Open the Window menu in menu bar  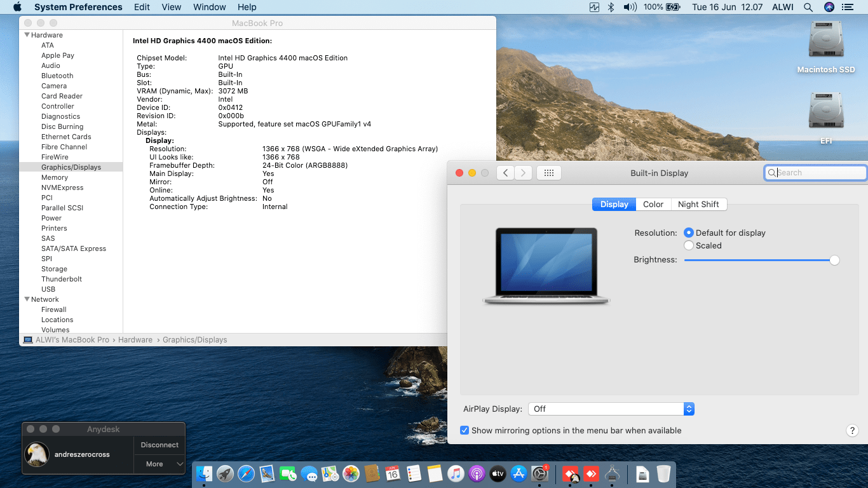(x=209, y=7)
